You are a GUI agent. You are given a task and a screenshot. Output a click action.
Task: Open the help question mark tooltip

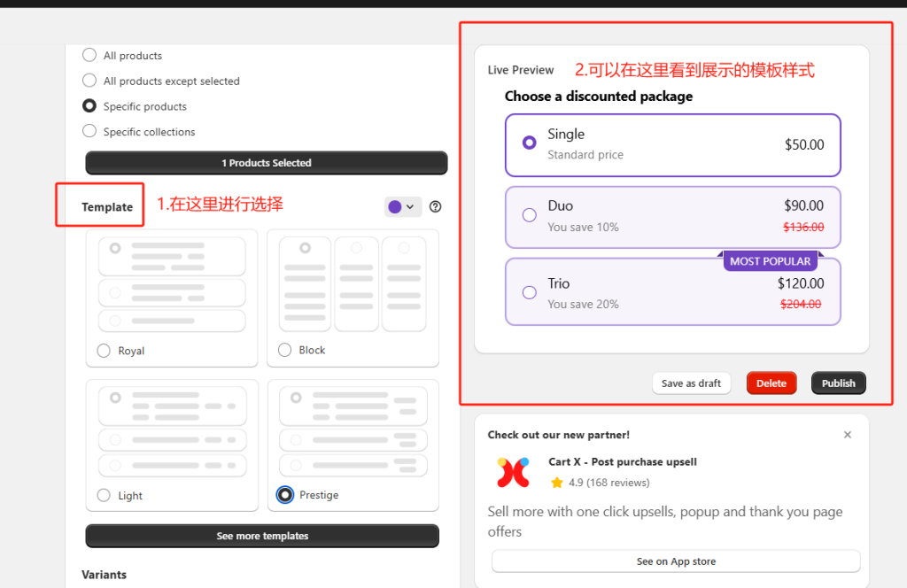click(x=435, y=206)
